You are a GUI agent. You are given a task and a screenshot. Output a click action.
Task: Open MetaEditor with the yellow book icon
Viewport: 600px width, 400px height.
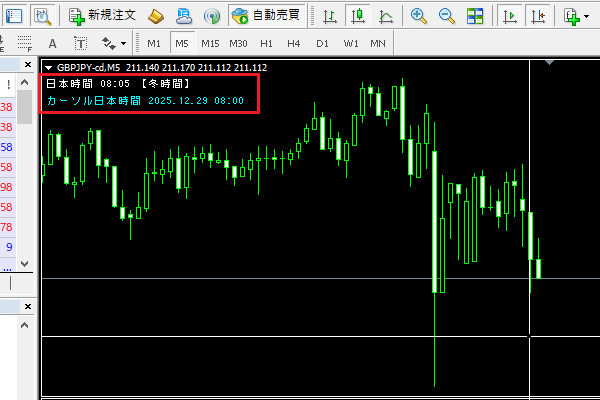point(157,16)
